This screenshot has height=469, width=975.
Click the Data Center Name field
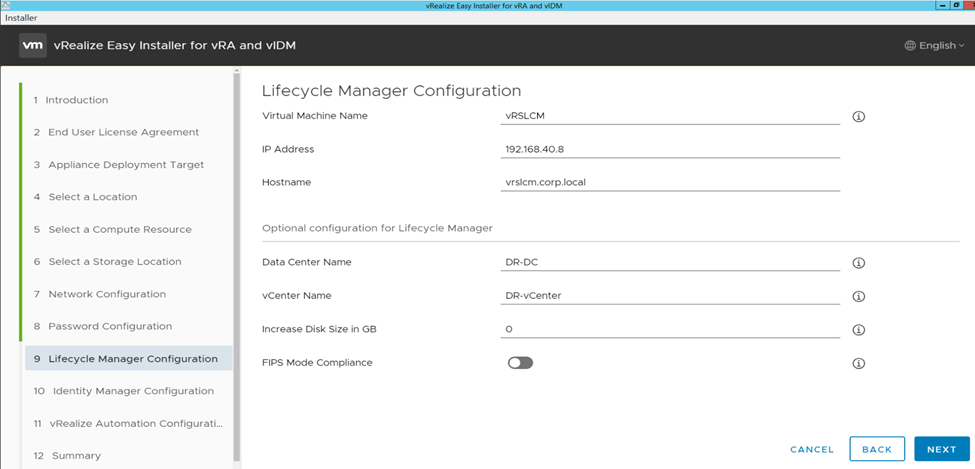pos(670,262)
